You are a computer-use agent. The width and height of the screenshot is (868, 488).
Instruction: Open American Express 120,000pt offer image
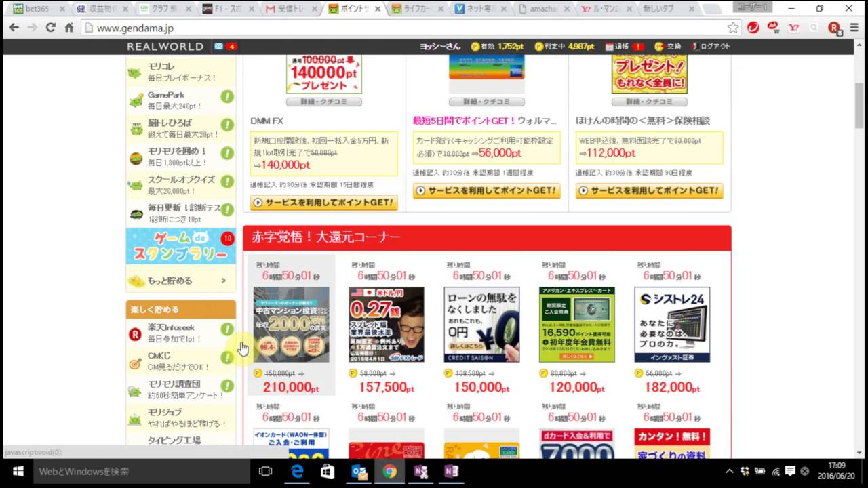coord(577,325)
